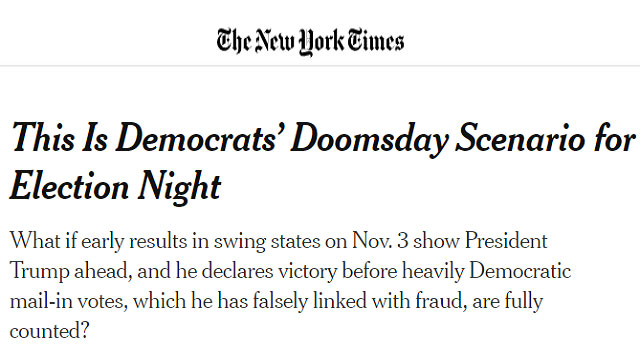The image size is (640, 360).
Task: Click the Nov. 3 date in summary
Action: 380,240
